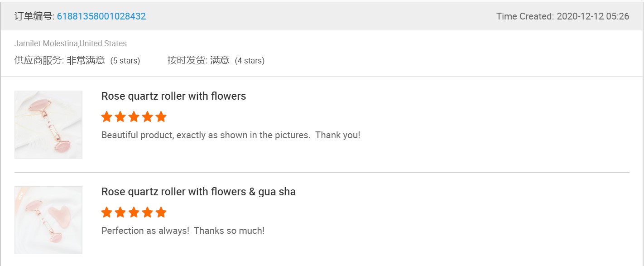
Task: Click the "Beautiful product" review comment
Action: [x=231, y=135]
